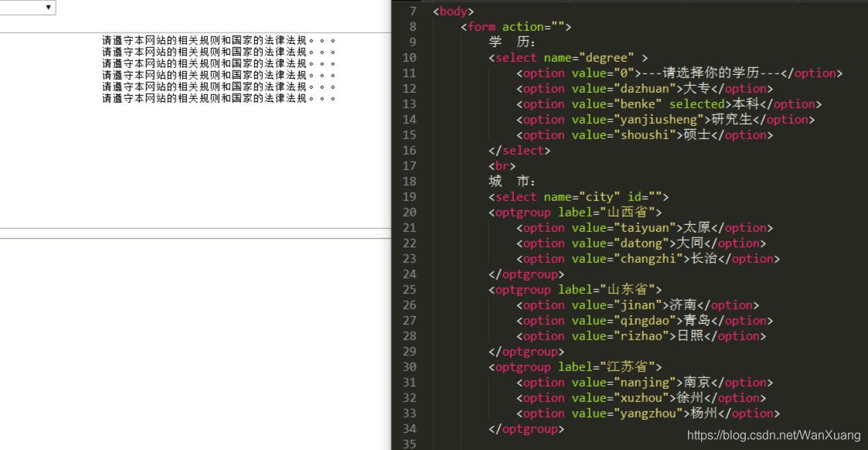The width and height of the screenshot is (868, 450).
Task: Click the blog.csdn.net/WanXuang watermark link
Action: (x=773, y=436)
